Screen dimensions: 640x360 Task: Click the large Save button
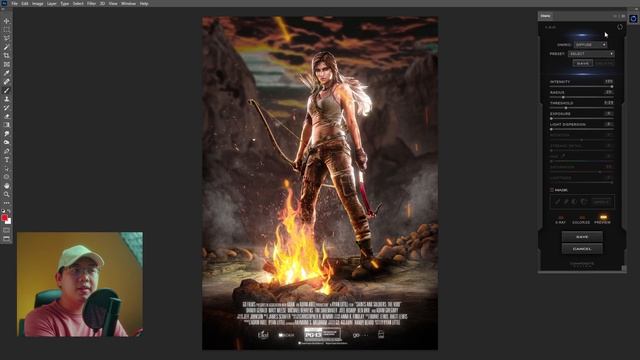tap(582, 237)
